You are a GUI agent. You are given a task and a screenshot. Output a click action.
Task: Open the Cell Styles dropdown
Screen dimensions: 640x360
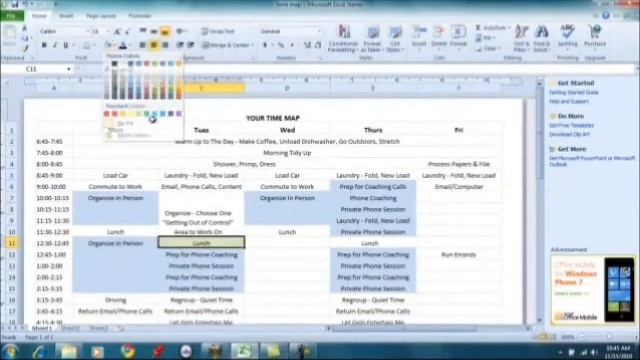coord(395,39)
